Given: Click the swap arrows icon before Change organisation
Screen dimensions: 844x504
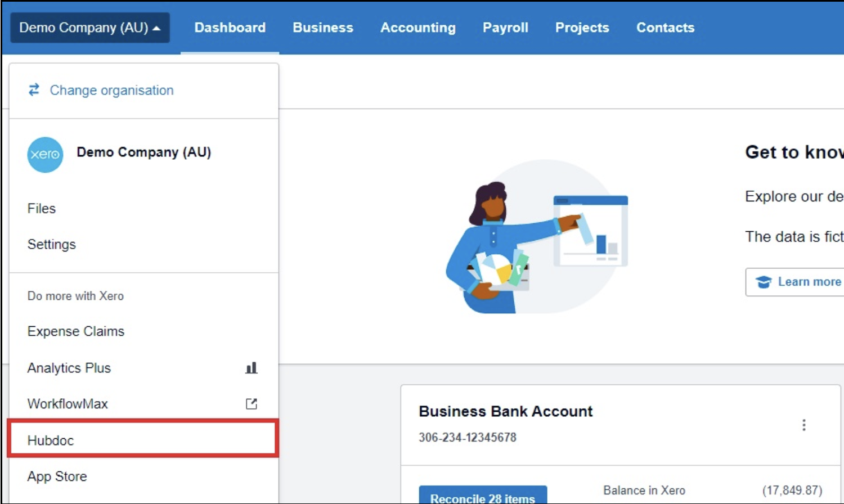Looking at the screenshot, I should pos(33,89).
